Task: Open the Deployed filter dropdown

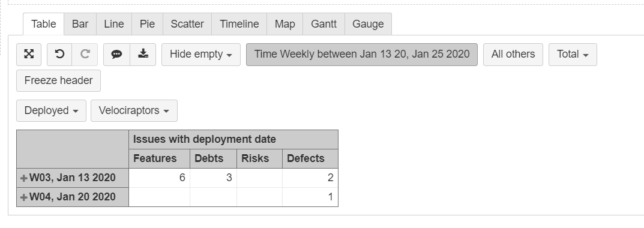Action: (52, 110)
